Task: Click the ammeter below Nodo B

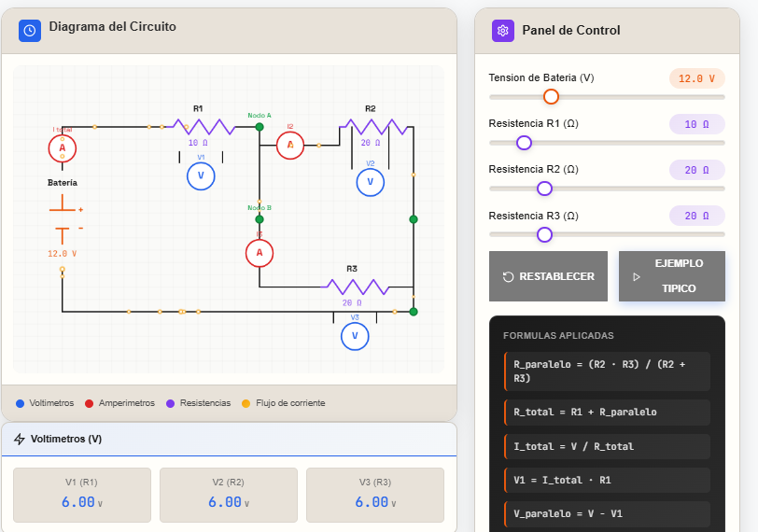Action: click(x=260, y=253)
